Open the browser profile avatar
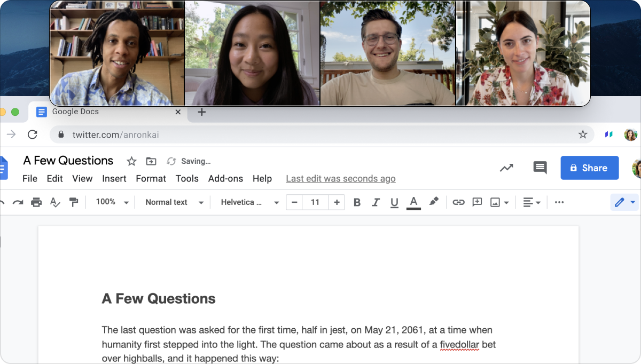The width and height of the screenshot is (641, 364). coord(631,134)
